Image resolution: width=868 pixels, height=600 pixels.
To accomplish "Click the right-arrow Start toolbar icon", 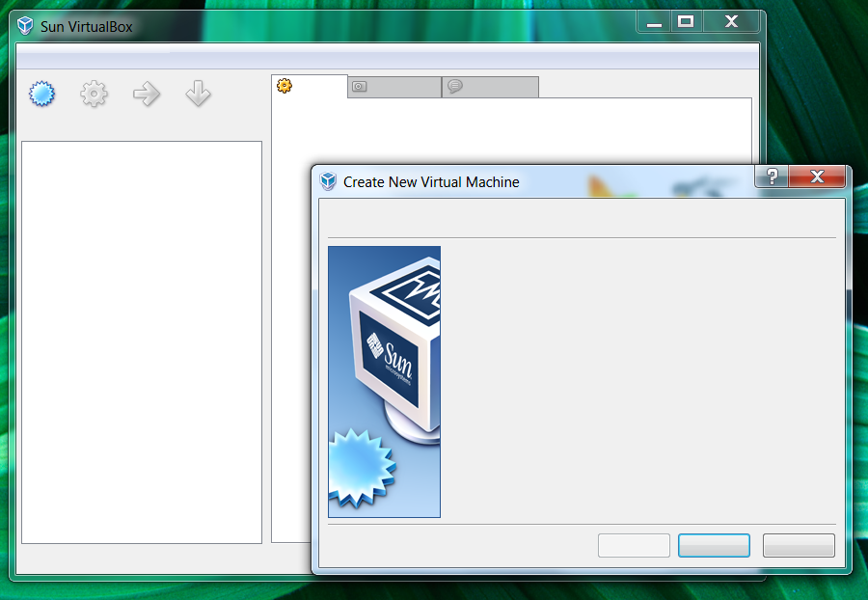I will pos(147,94).
